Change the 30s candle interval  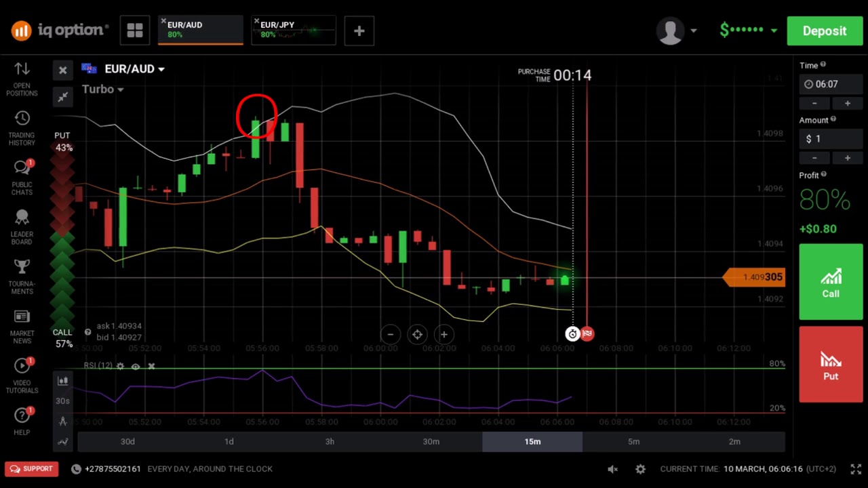(x=62, y=401)
